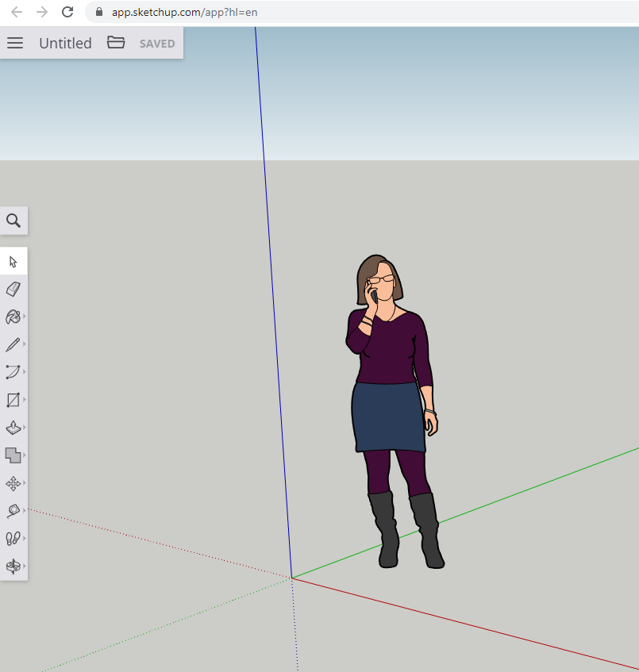Select the Move tool
This screenshot has height=672, width=639.
pyautogui.click(x=13, y=483)
